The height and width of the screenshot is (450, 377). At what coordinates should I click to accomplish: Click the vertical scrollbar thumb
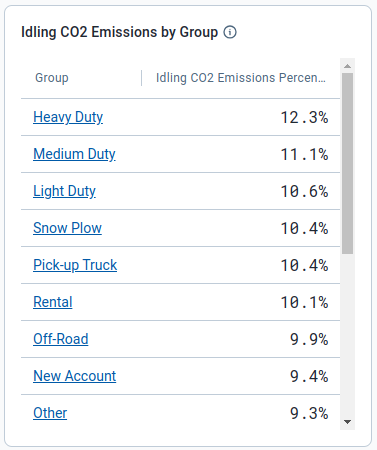pos(347,163)
